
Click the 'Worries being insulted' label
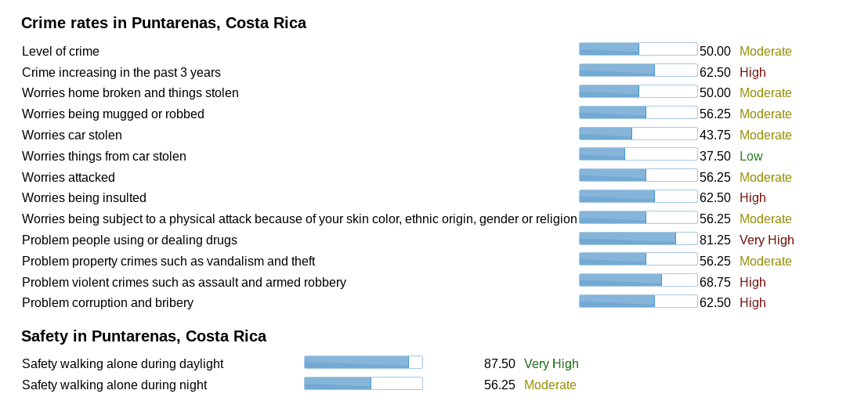(84, 197)
